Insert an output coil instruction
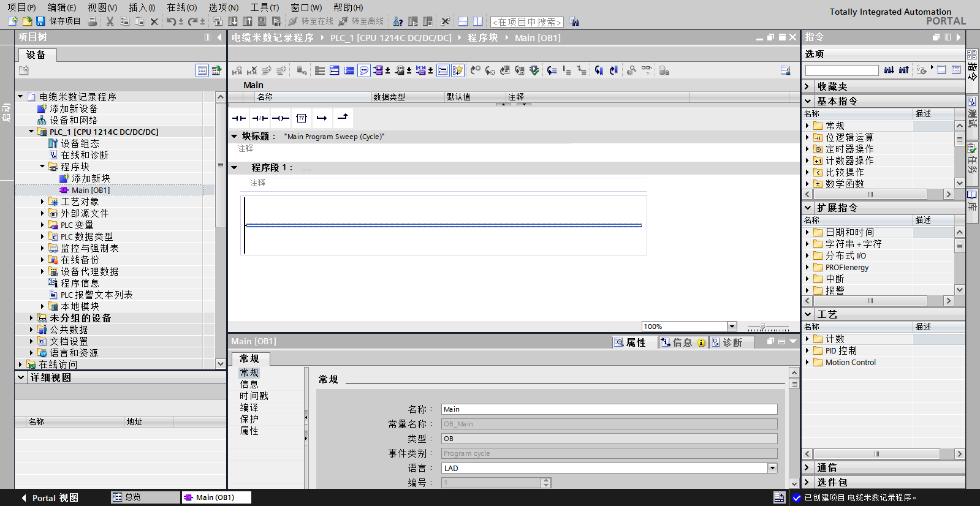The height and width of the screenshot is (506, 980). pyautogui.click(x=281, y=118)
